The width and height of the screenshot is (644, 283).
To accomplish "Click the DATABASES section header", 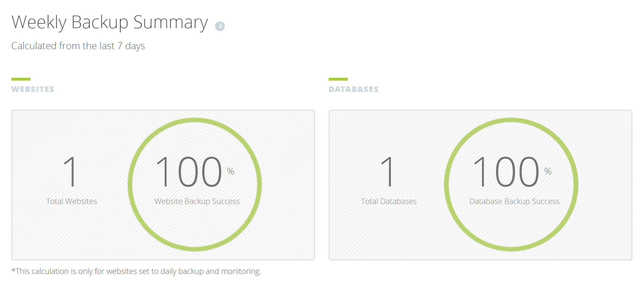I will click(354, 89).
